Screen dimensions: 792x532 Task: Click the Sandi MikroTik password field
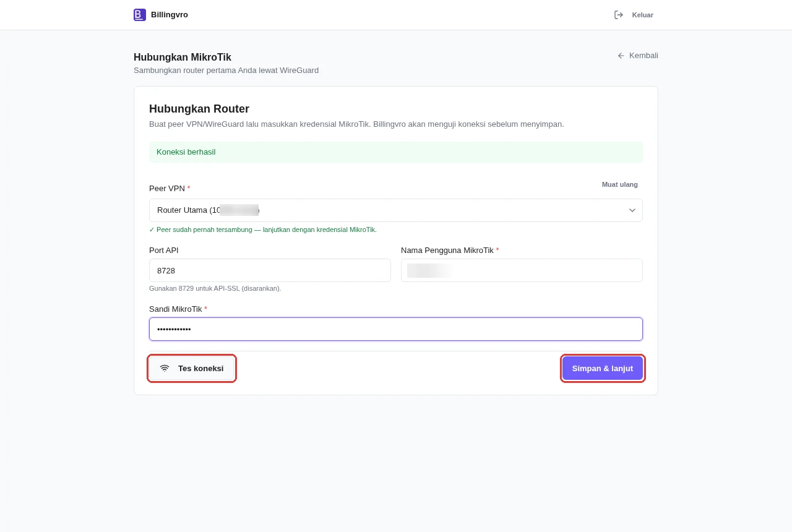point(396,329)
